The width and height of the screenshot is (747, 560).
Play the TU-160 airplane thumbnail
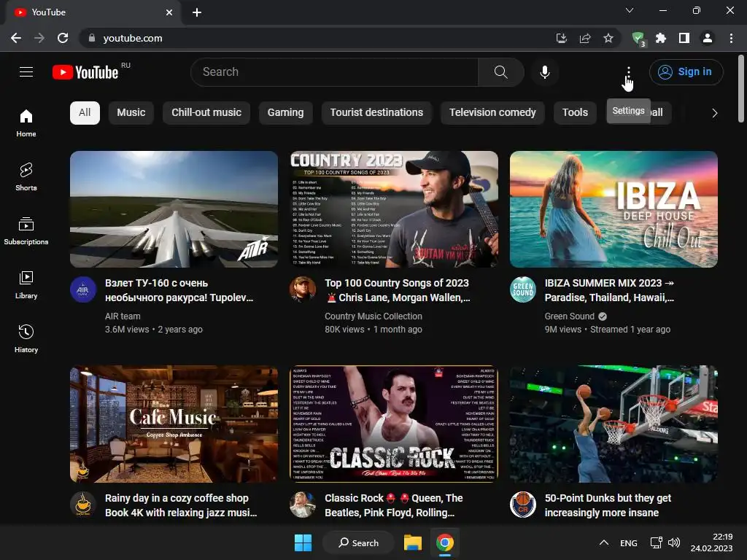pos(174,209)
